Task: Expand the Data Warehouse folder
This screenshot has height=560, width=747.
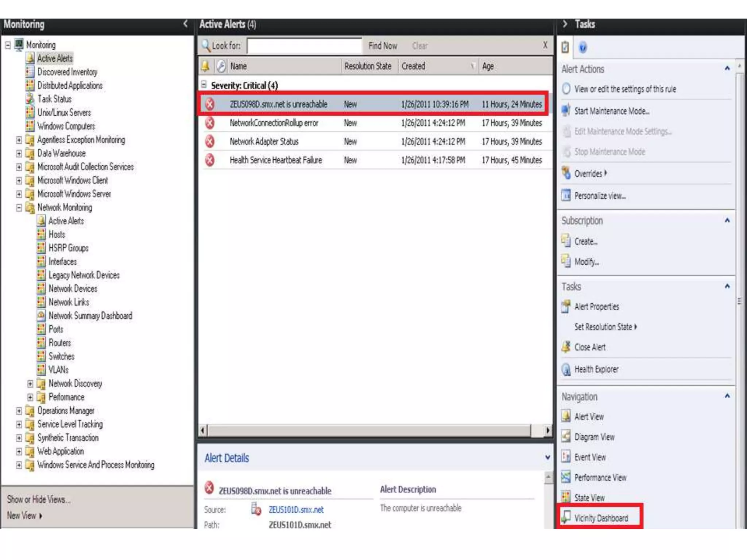Action: (x=19, y=153)
